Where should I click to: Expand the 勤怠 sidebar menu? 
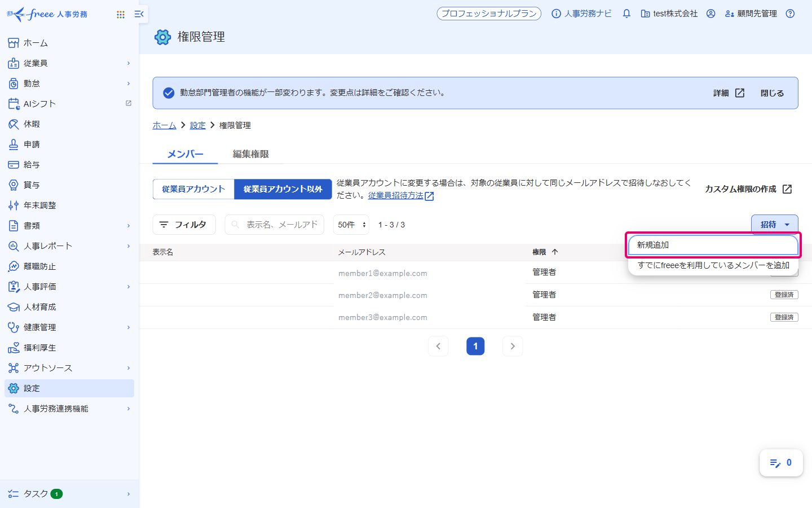(69, 84)
